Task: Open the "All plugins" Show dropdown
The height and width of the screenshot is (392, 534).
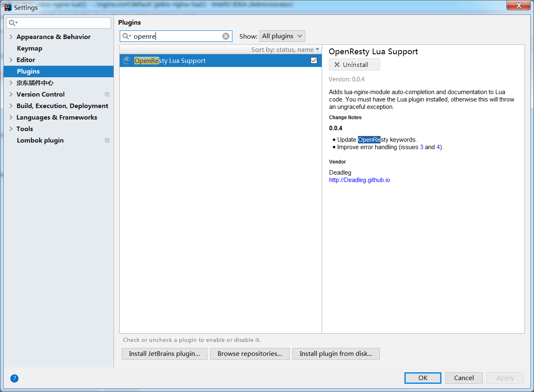Action: pos(282,36)
